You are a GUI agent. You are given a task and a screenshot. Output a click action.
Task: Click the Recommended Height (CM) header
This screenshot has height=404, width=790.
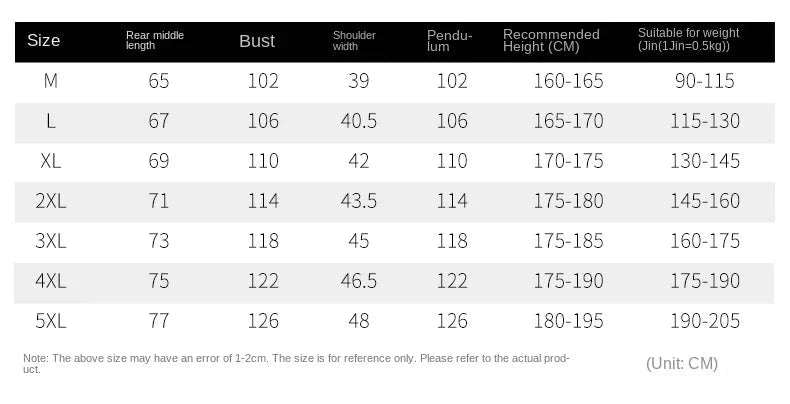pos(551,41)
